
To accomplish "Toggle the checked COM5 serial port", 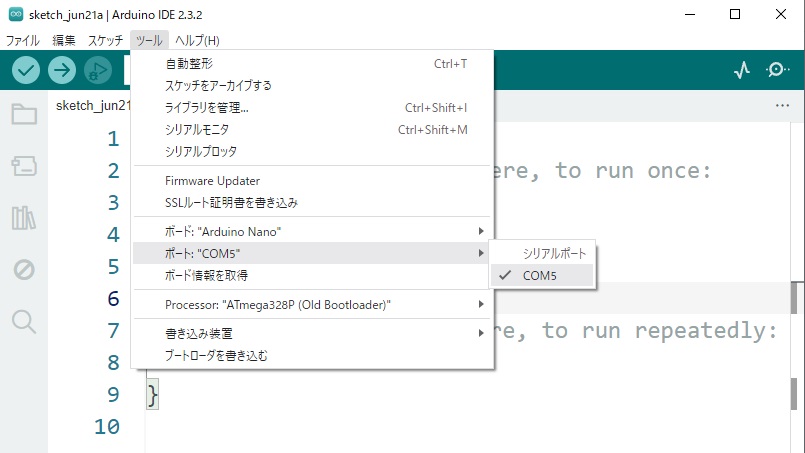I will 542,275.
